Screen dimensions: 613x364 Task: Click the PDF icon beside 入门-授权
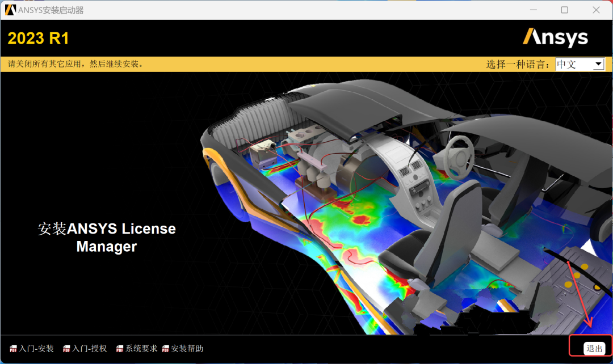(x=66, y=349)
